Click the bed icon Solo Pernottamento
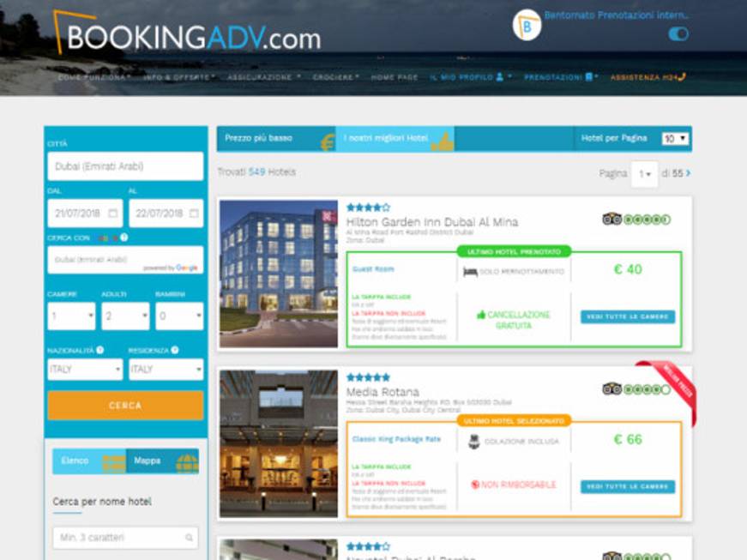This screenshot has width=747, height=560. coord(470,272)
